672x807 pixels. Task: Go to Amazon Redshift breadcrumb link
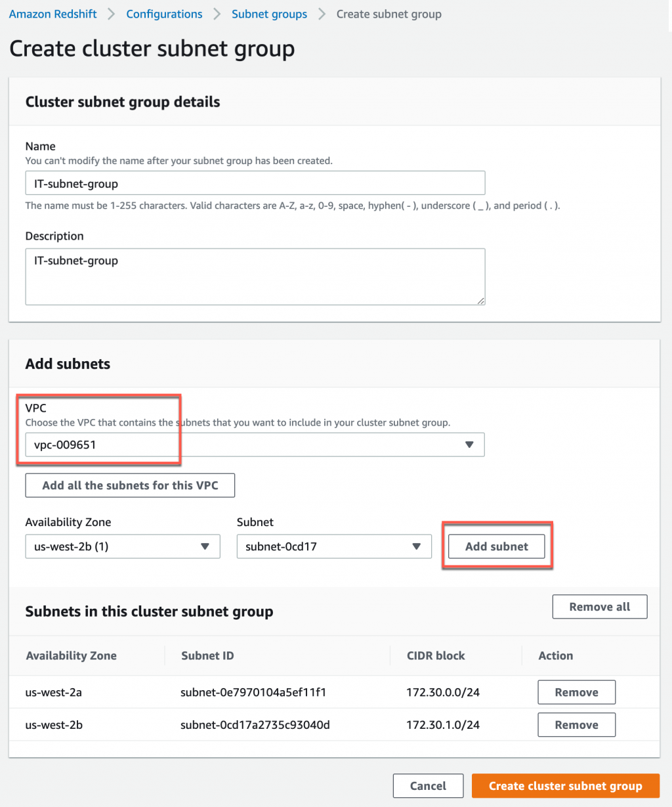click(53, 14)
